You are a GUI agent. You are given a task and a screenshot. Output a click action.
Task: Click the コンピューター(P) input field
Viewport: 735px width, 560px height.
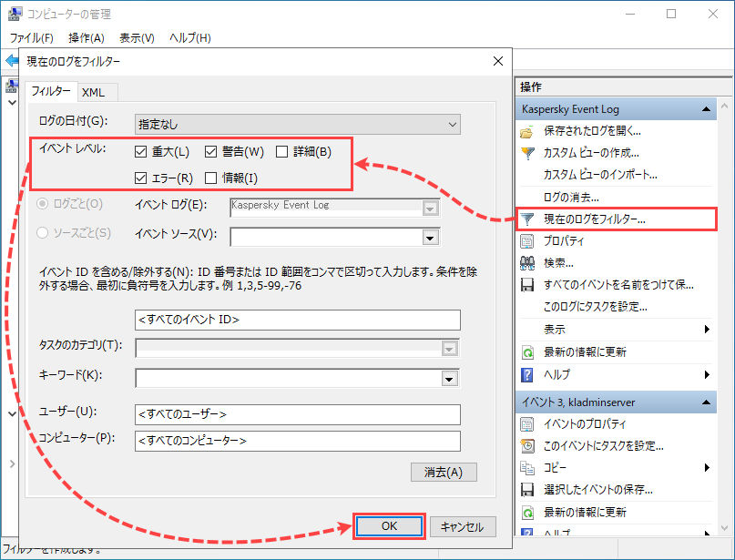[298, 441]
